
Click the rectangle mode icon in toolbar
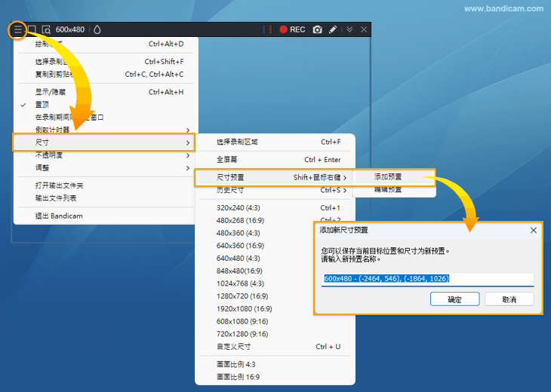(32, 29)
